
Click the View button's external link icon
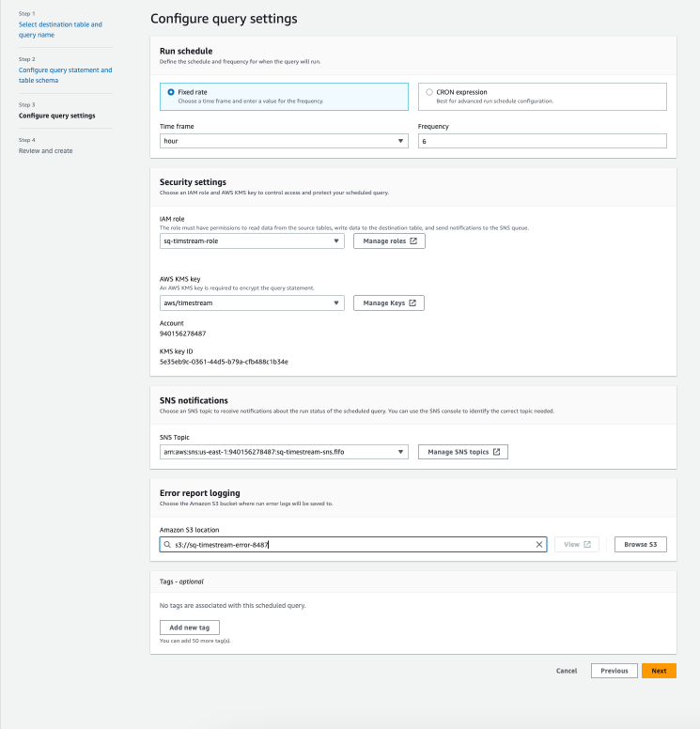pos(587,544)
